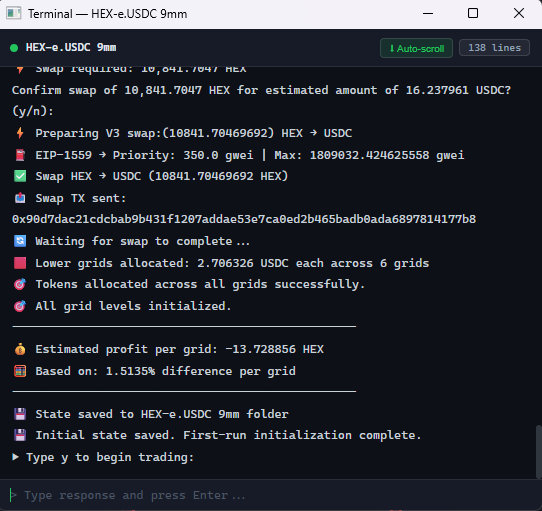Click the lightning bolt icon by Preparing V3 swap
542x511 pixels.
pos(20,133)
